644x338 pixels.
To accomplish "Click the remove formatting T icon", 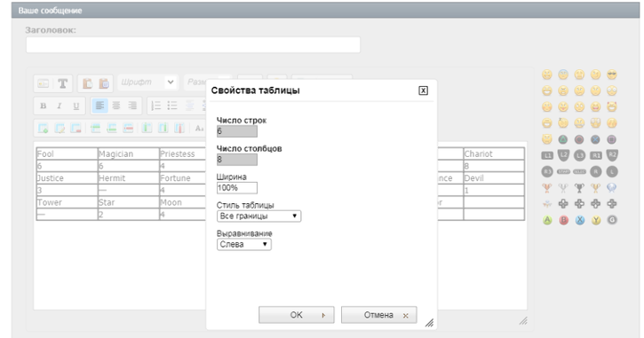I will pyautogui.click(x=62, y=83).
